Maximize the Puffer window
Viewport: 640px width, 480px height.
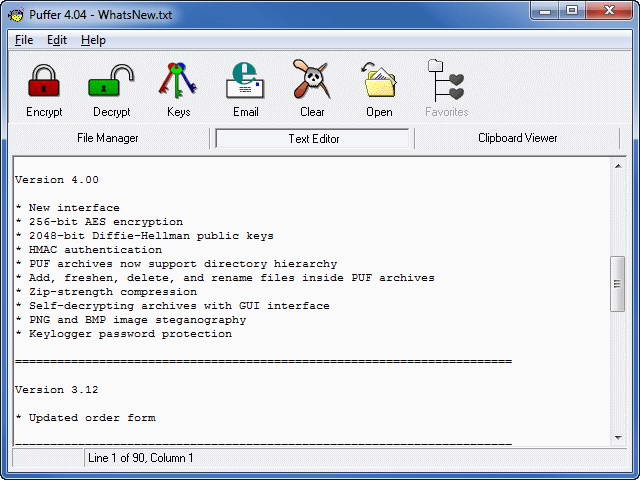pos(572,11)
